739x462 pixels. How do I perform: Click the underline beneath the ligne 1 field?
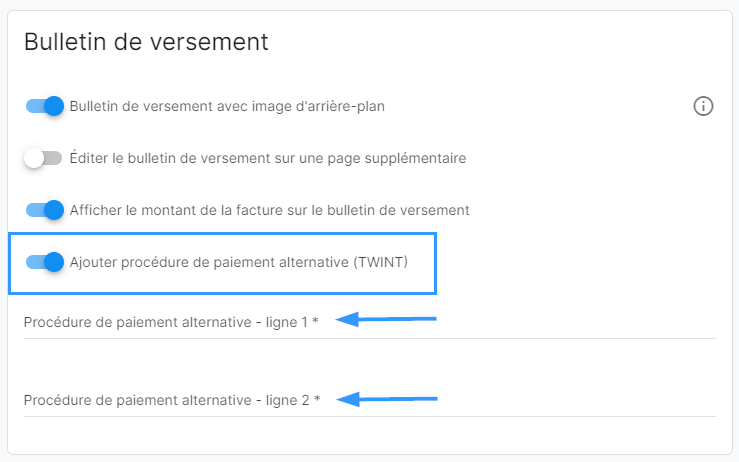click(369, 338)
